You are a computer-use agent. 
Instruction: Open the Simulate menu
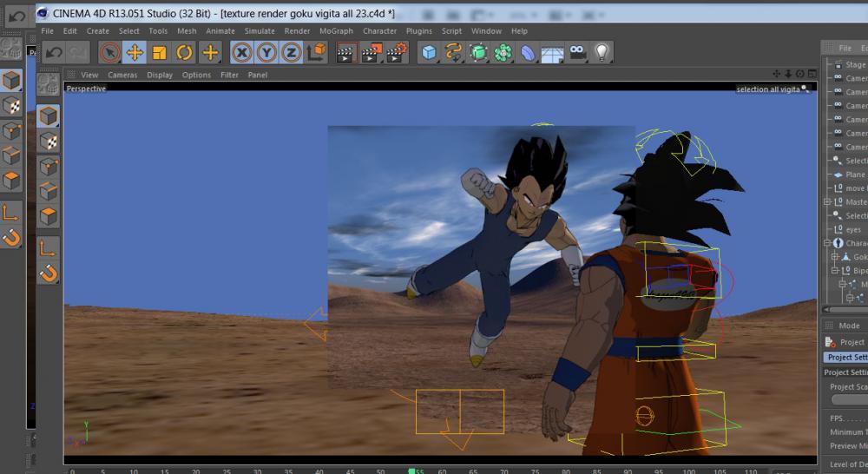coord(260,31)
